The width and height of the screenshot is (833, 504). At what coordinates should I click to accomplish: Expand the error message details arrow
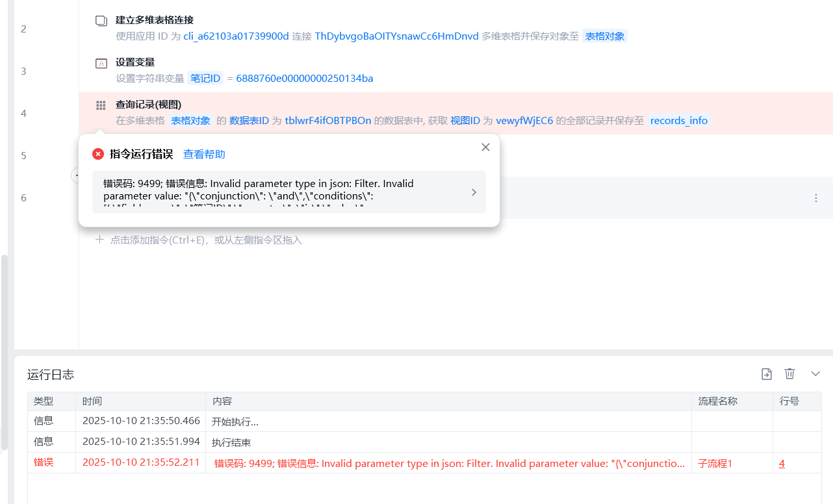pyautogui.click(x=474, y=192)
